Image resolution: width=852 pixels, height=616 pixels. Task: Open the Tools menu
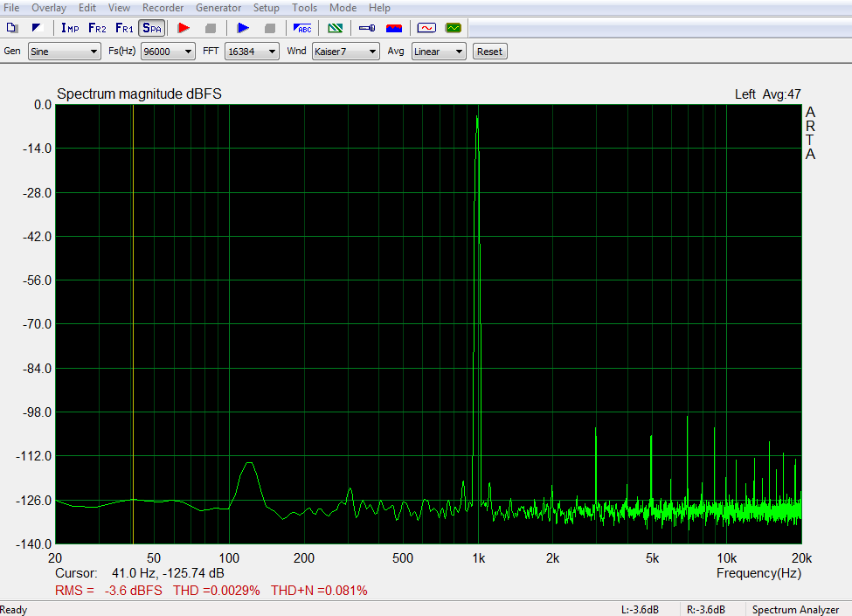304,8
